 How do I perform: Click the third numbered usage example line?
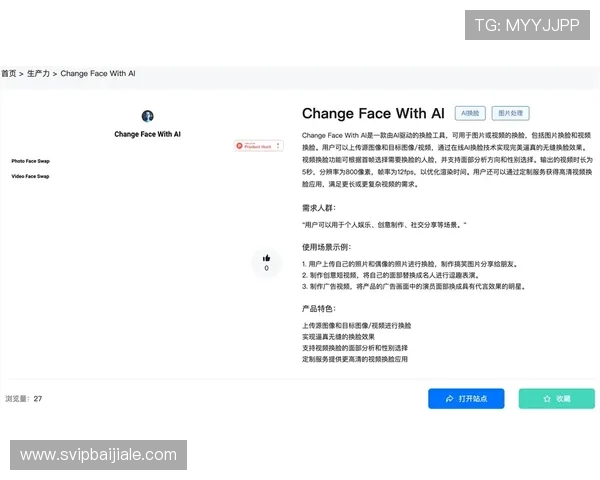click(413, 286)
